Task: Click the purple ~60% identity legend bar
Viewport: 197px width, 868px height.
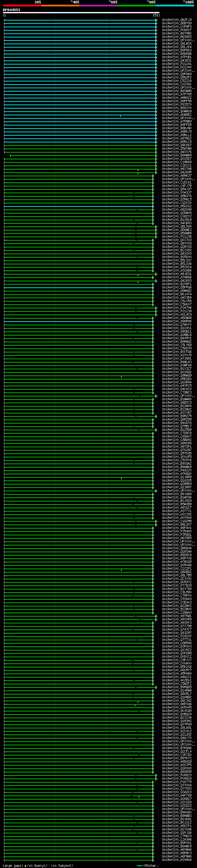Action: click(x=99, y=6)
